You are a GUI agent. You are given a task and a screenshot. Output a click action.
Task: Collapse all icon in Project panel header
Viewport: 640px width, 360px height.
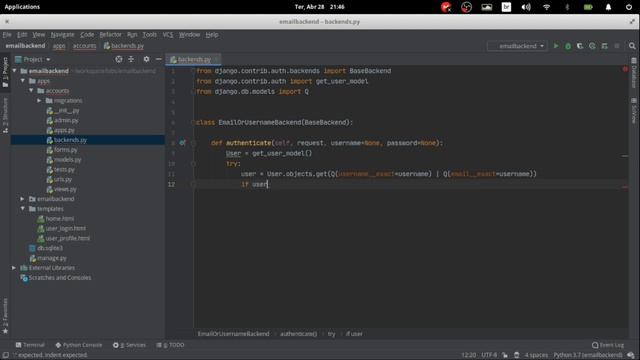tap(131, 59)
